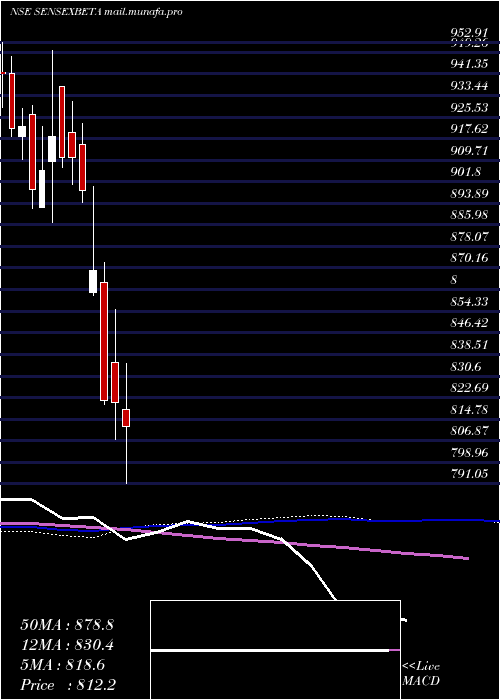Click the blue moving average line
This screenshot has height=700, width=500.
(250, 524)
